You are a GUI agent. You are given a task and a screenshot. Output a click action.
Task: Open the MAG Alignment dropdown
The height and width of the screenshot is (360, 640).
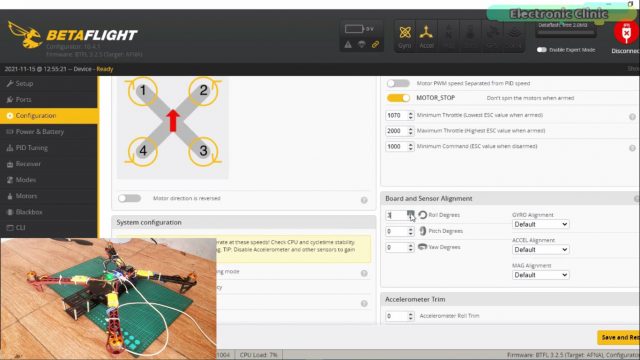tap(540, 275)
